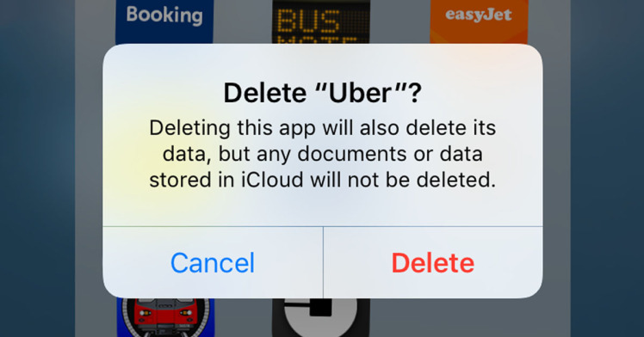Click the dark blurred area right of dialog
Viewport: 644px width, 337px height.
607,168
